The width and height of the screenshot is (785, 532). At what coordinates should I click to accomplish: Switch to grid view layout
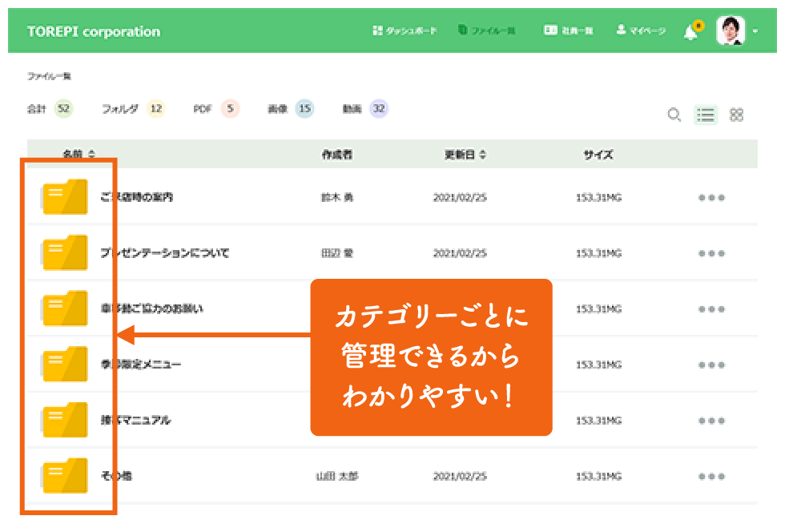pyautogui.click(x=737, y=115)
